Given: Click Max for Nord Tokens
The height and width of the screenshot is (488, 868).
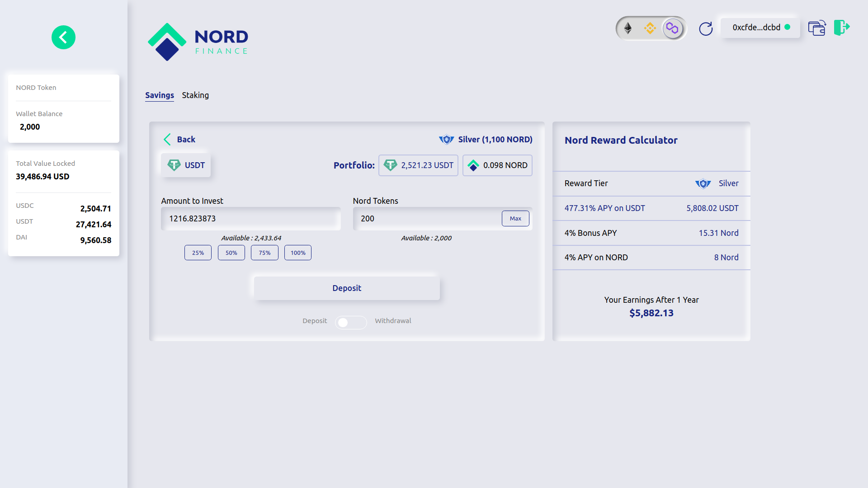Looking at the screenshot, I should tap(515, 219).
